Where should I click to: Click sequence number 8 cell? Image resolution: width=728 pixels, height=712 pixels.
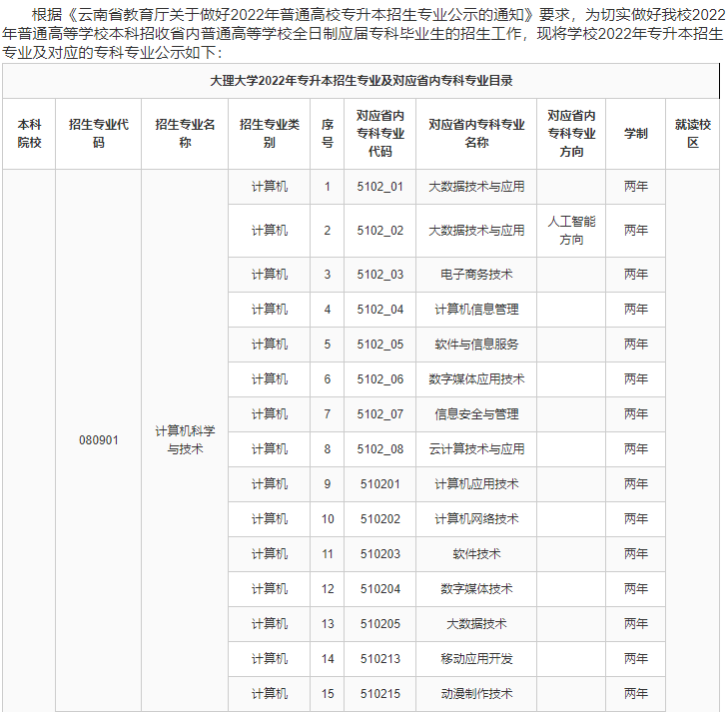pos(328,449)
